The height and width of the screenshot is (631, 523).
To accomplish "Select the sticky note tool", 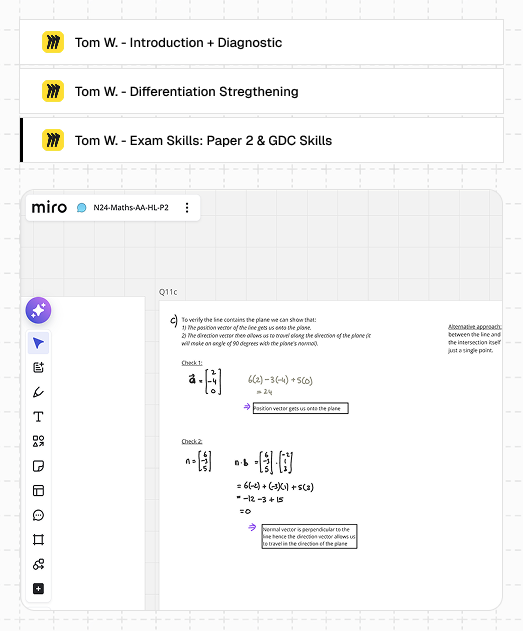I will click(38, 466).
